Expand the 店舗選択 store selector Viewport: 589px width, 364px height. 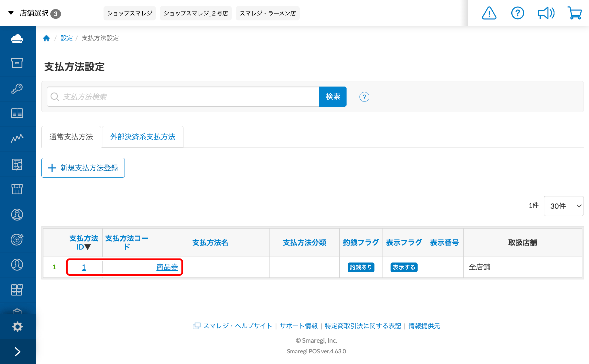tap(35, 13)
